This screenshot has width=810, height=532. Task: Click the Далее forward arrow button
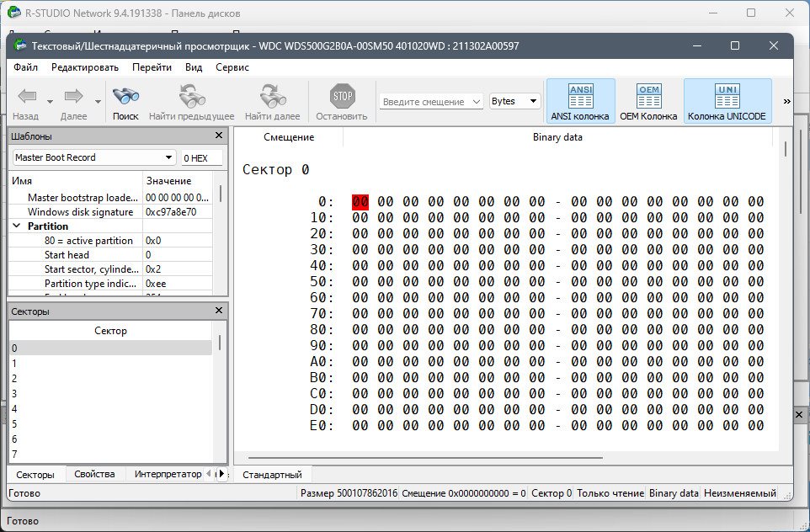coord(73,102)
